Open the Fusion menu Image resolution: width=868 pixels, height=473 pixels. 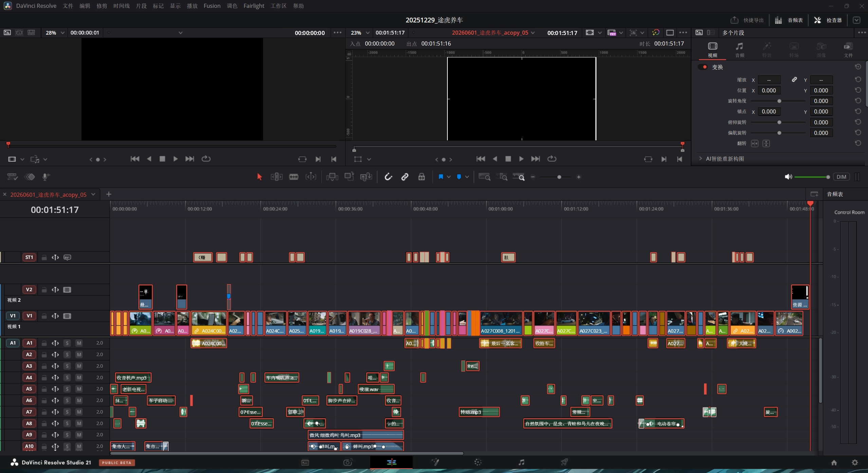(x=212, y=6)
